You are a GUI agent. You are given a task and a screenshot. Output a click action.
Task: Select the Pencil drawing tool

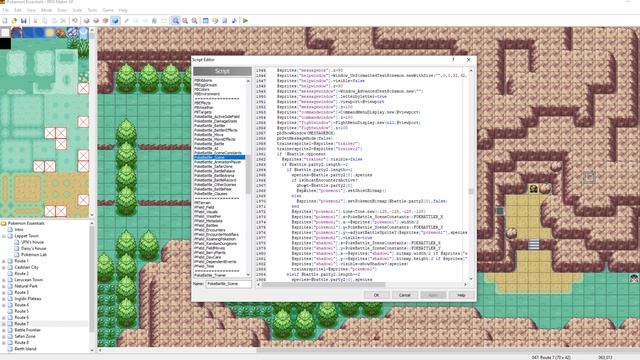(127, 21)
